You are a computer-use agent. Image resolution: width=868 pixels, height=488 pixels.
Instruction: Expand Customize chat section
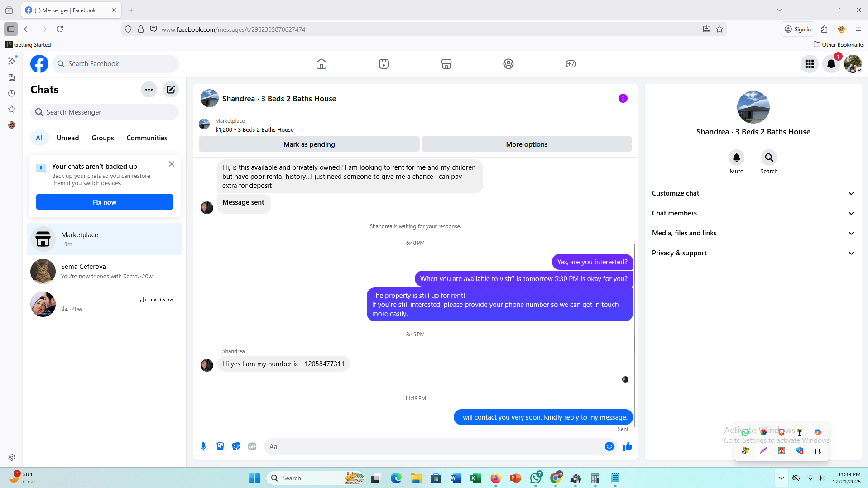[x=753, y=193]
